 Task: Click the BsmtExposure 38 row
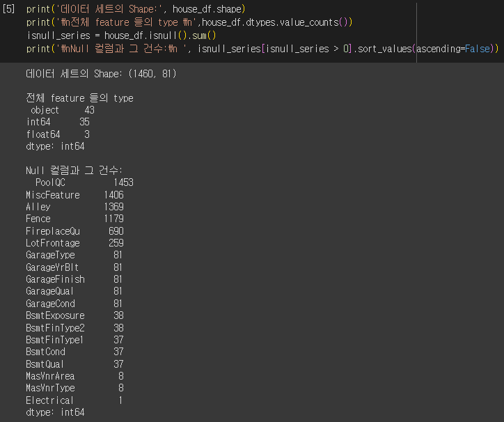click(75, 315)
